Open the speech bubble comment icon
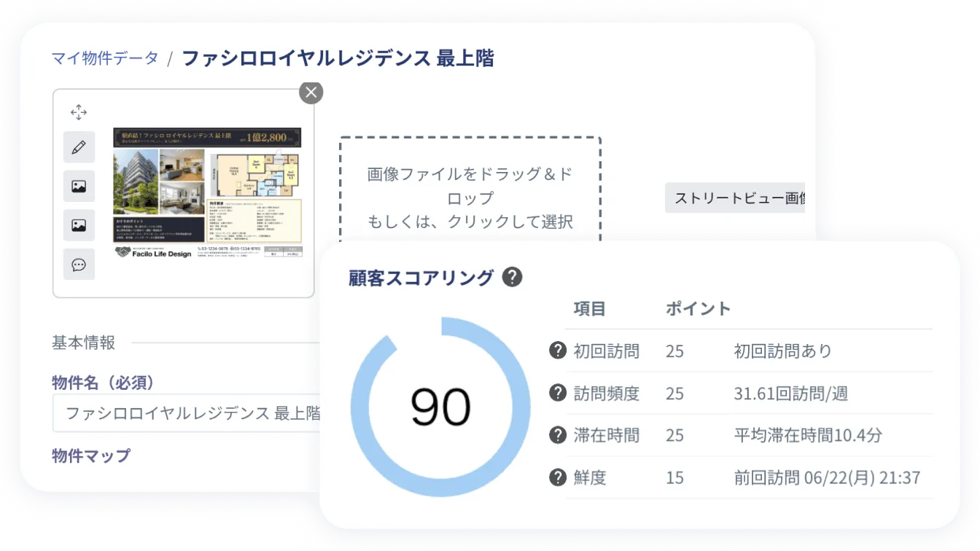The image size is (980, 551). [79, 265]
